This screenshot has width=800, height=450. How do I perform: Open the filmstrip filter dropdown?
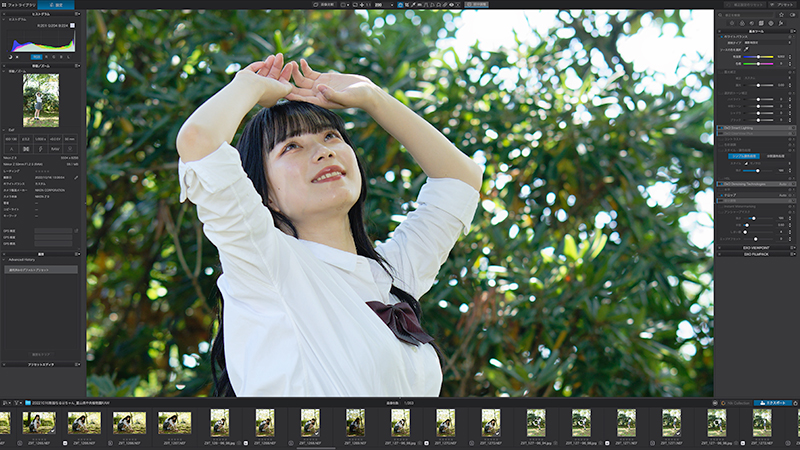point(17,403)
